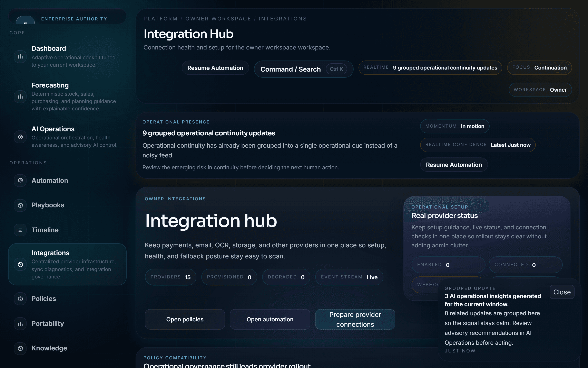Open the Dashboard menu item

pos(67,56)
